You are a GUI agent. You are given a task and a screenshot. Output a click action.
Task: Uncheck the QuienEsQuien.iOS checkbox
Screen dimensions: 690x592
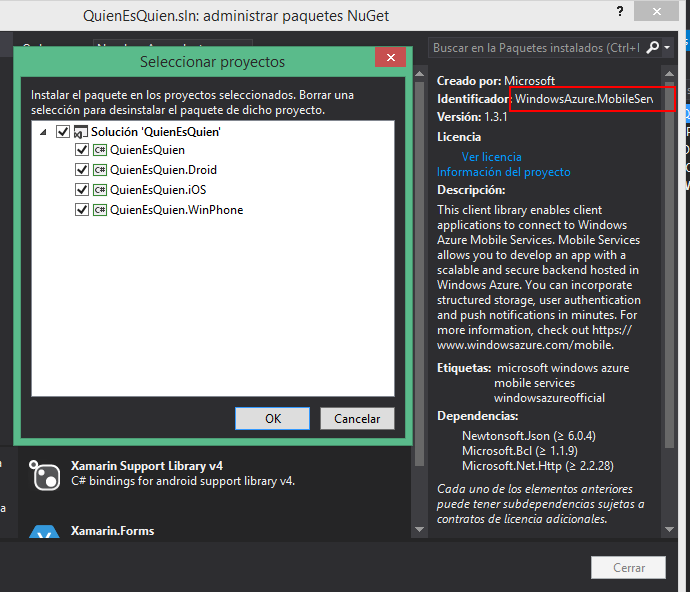(x=82, y=190)
